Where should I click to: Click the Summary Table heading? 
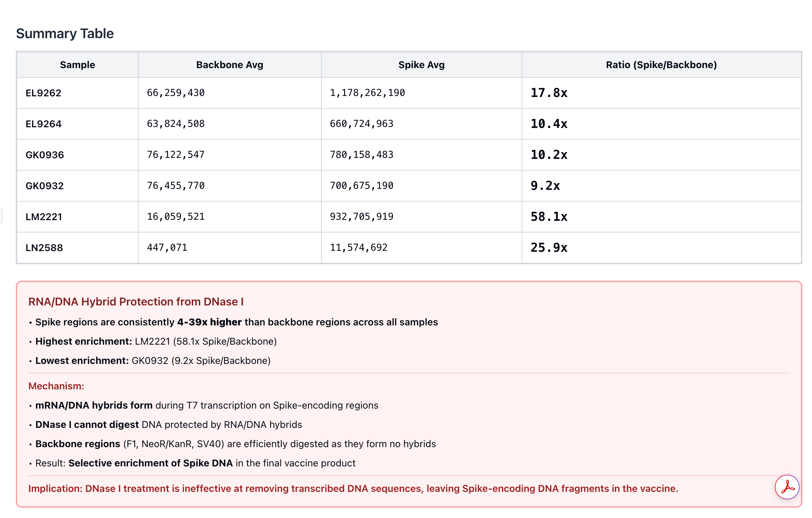(x=65, y=33)
